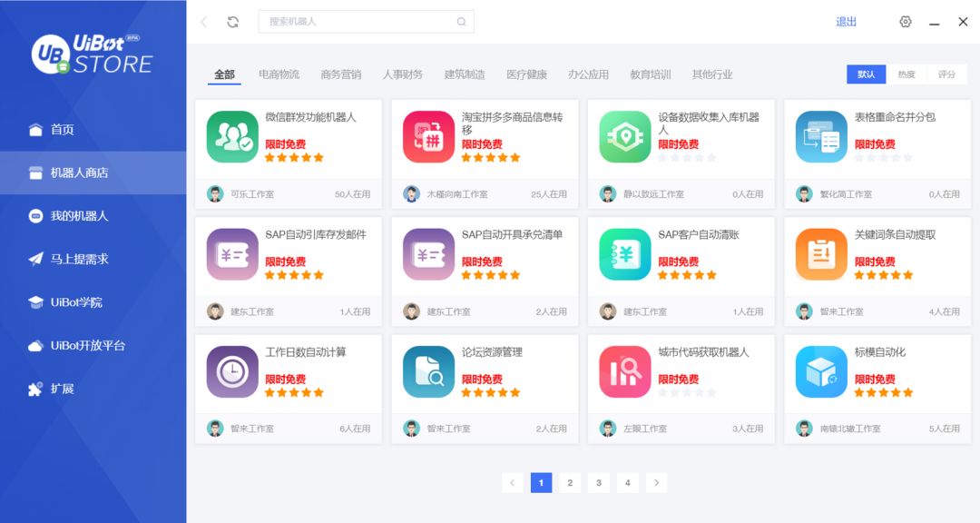980x523 pixels.
Task: Open the 表格重命名并分包 app icon
Action: (x=821, y=137)
